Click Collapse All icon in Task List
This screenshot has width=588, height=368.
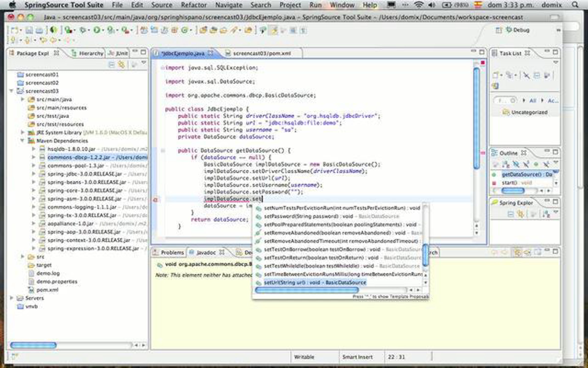tap(537, 75)
